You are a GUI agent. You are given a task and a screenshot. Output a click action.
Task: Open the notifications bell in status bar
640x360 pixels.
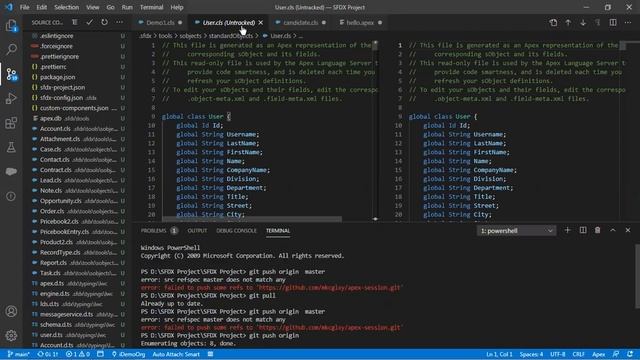[630, 354]
